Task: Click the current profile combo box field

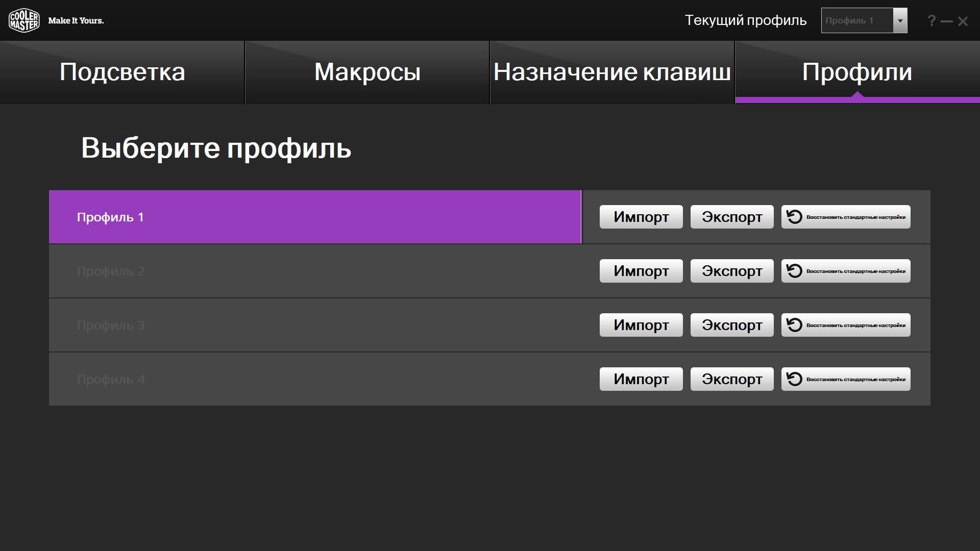Action: tap(856, 20)
